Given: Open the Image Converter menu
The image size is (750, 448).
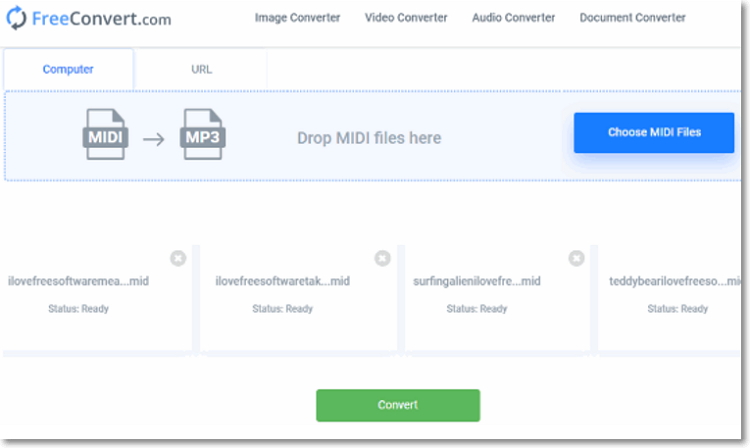Looking at the screenshot, I should pos(297,18).
